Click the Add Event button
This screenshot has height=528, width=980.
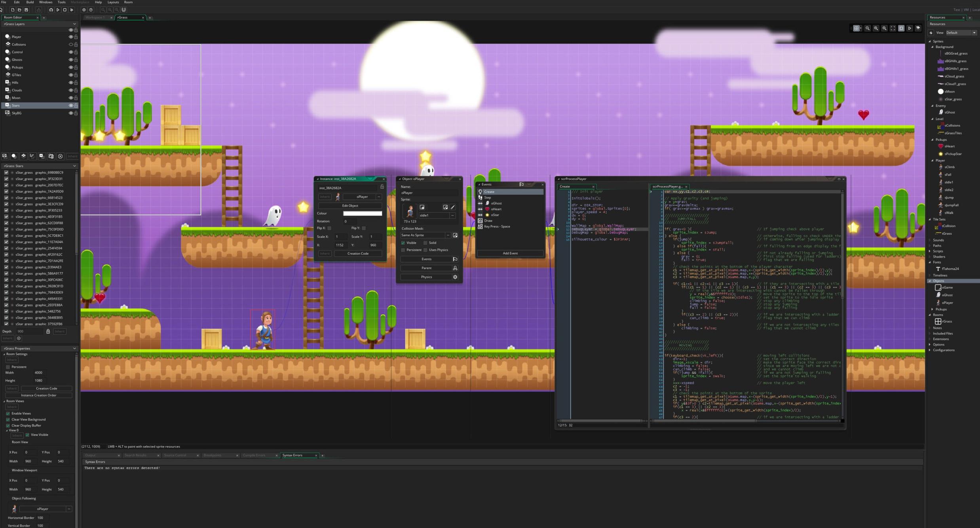pyautogui.click(x=510, y=253)
